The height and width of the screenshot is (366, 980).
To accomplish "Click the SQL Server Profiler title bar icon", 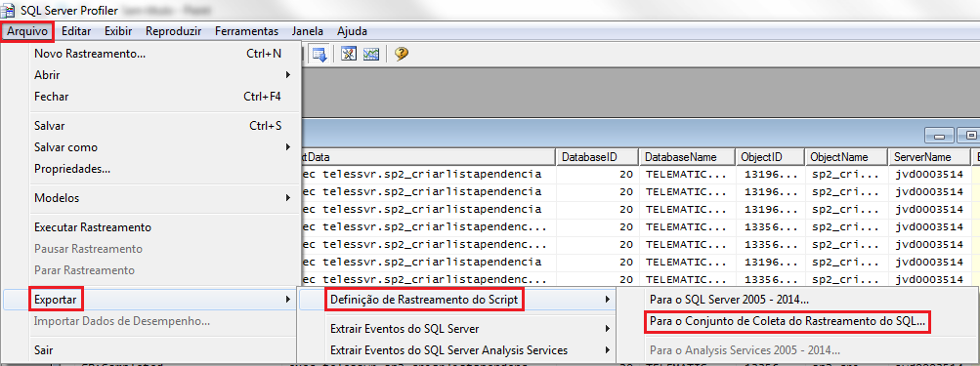I will pyautogui.click(x=9, y=10).
